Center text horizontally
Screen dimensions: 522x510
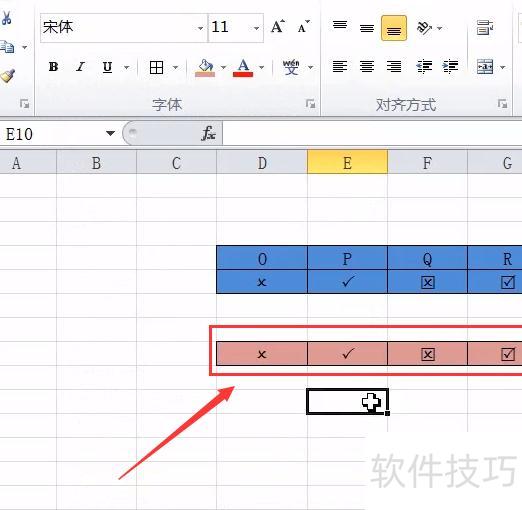367,67
